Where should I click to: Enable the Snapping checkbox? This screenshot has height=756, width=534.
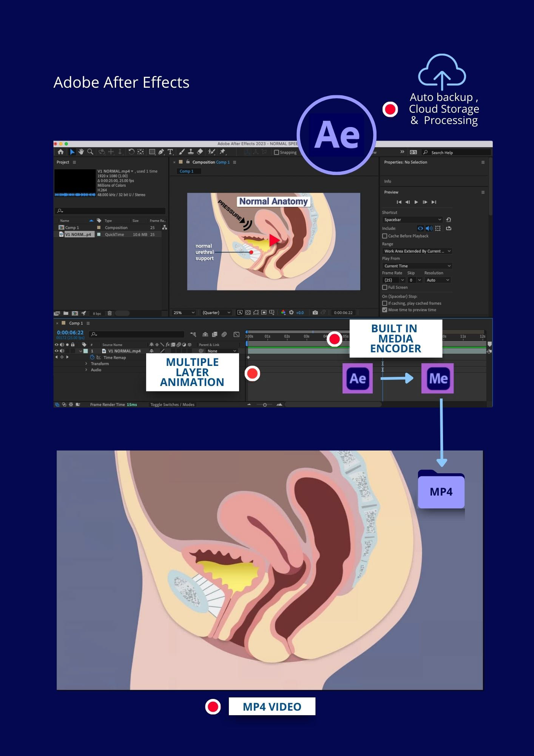pyautogui.click(x=276, y=152)
